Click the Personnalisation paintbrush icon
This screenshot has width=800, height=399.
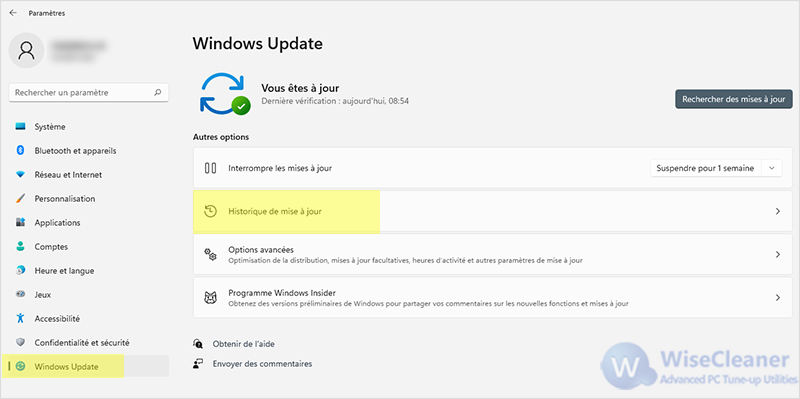coord(20,198)
